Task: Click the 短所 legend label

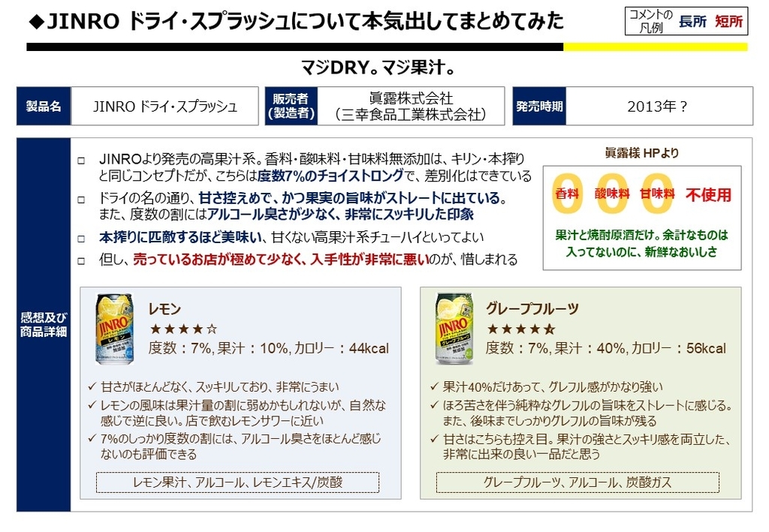Action: 728,22
